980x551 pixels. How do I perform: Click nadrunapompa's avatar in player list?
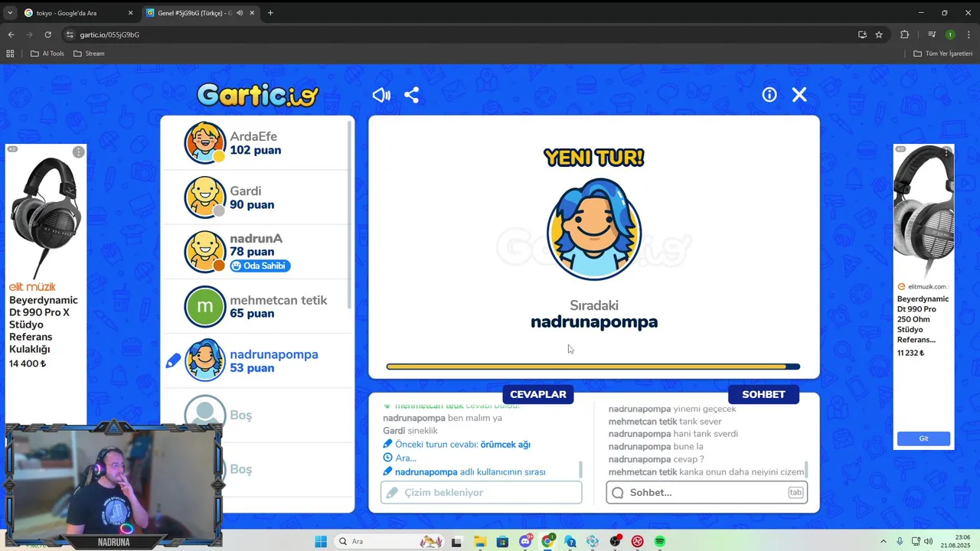205,360
